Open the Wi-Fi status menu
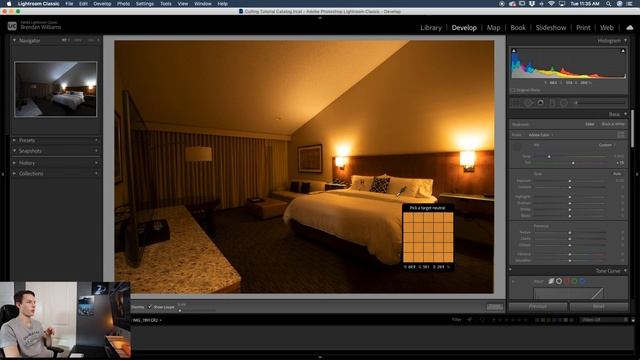640x360 pixels. [551, 4]
